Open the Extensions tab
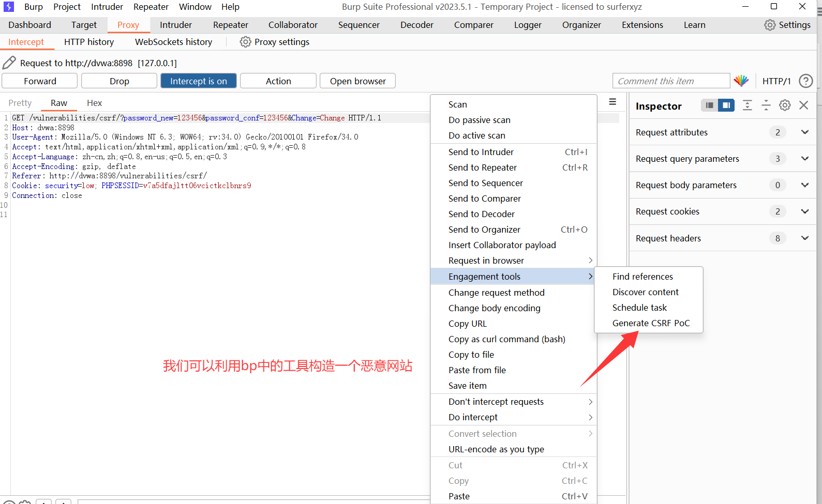Image resolution: width=822 pixels, height=504 pixels. pos(642,25)
